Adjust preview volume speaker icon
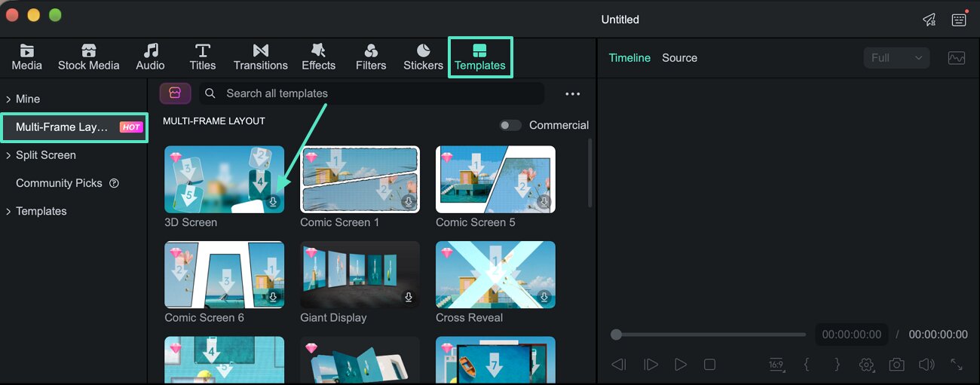 pos(926,365)
